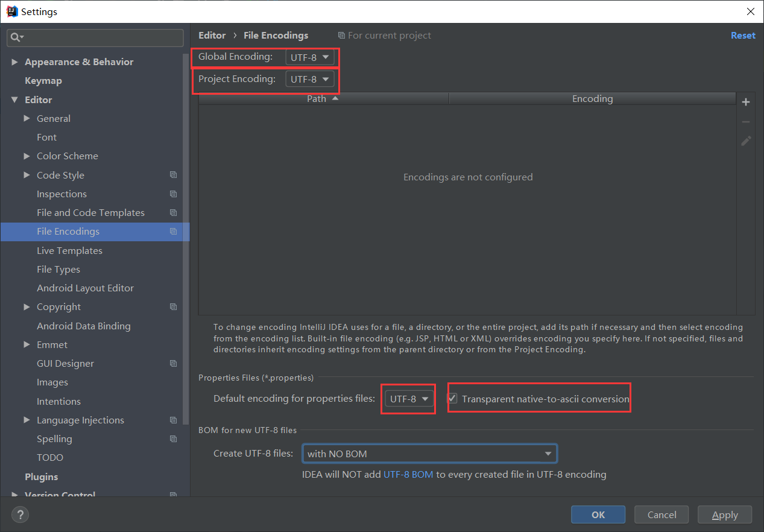Click the Reset link
The height and width of the screenshot is (532, 764).
click(743, 36)
